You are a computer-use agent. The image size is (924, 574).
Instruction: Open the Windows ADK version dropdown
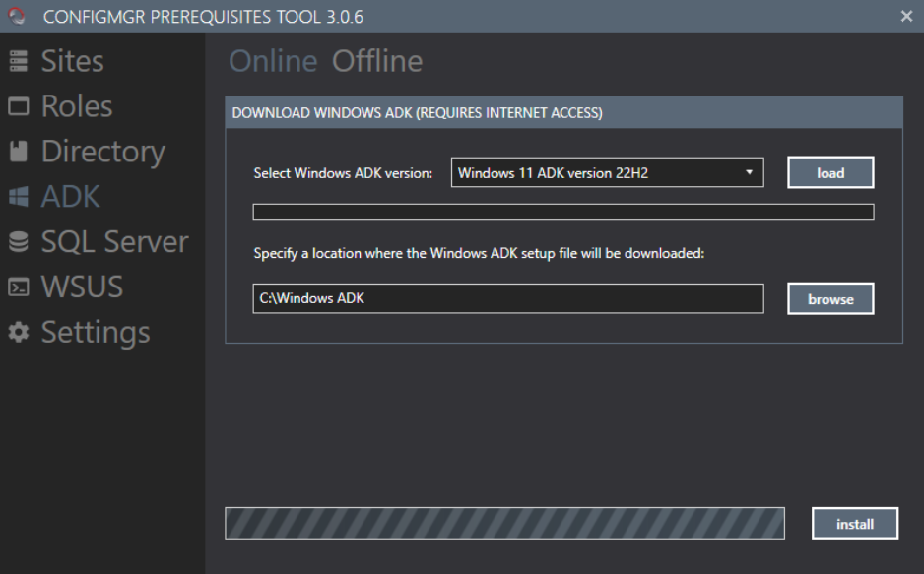[607, 173]
